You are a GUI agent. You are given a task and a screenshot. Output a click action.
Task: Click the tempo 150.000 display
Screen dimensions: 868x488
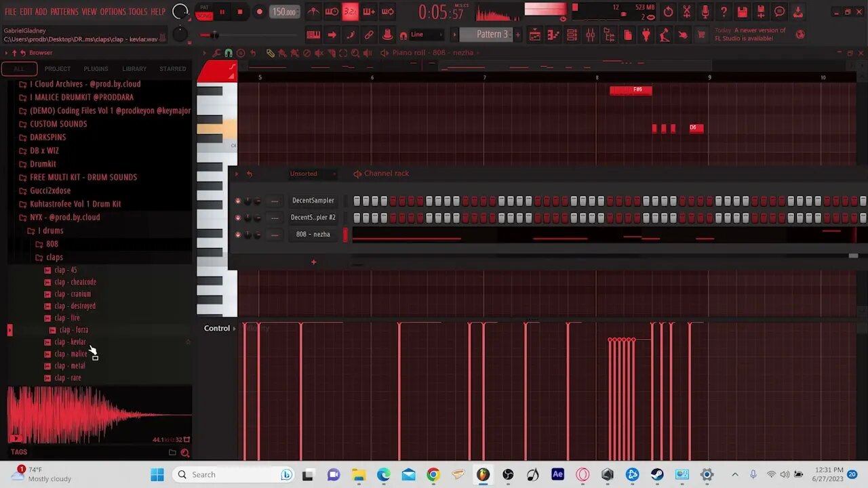pyautogui.click(x=284, y=12)
